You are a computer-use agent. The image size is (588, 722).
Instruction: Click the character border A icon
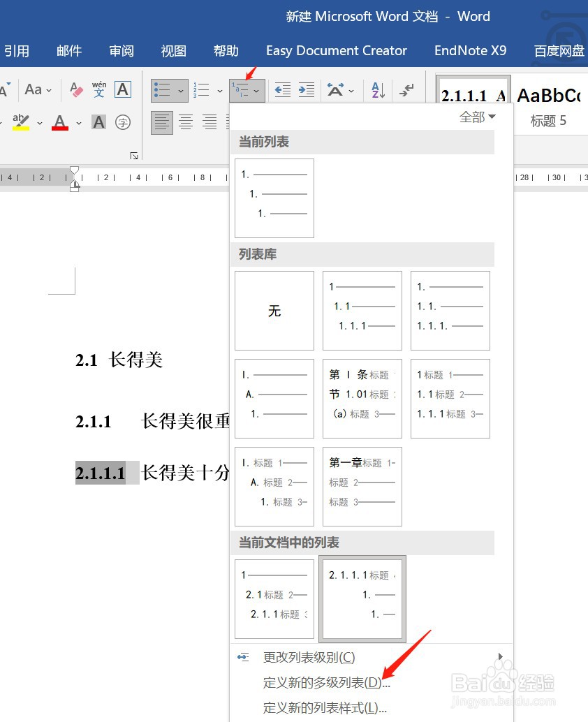point(123,89)
